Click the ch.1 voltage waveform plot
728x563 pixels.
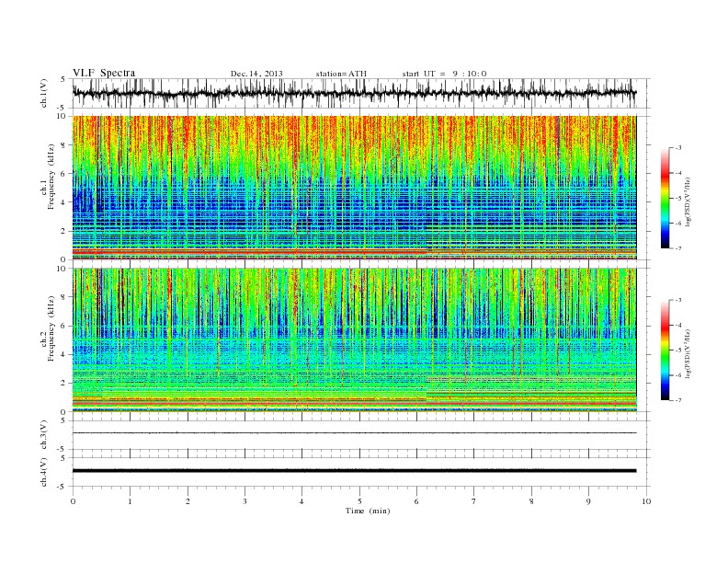click(355, 93)
